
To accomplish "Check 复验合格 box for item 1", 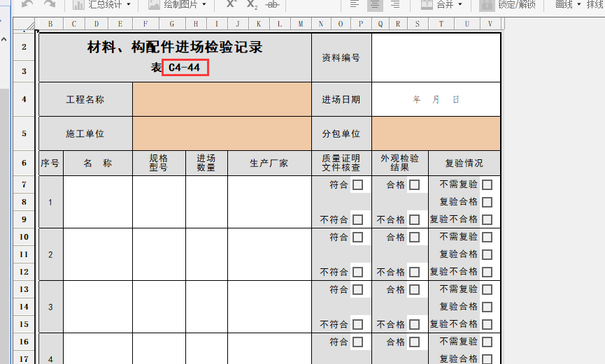I will click(487, 202).
